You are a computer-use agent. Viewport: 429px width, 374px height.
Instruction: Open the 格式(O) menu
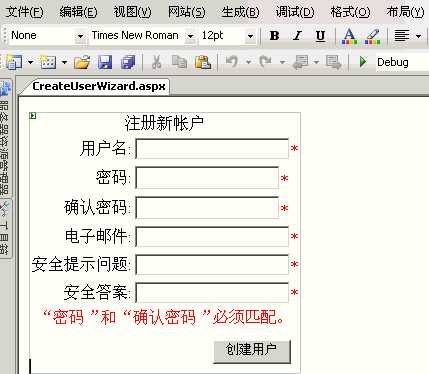350,12
